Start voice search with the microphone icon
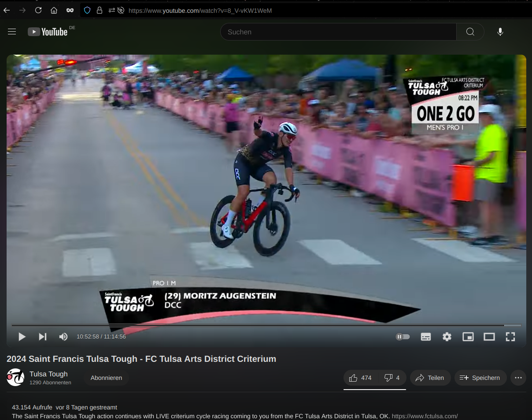The width and height of the screenshot is (532, 420). click(x=500, y=32)
